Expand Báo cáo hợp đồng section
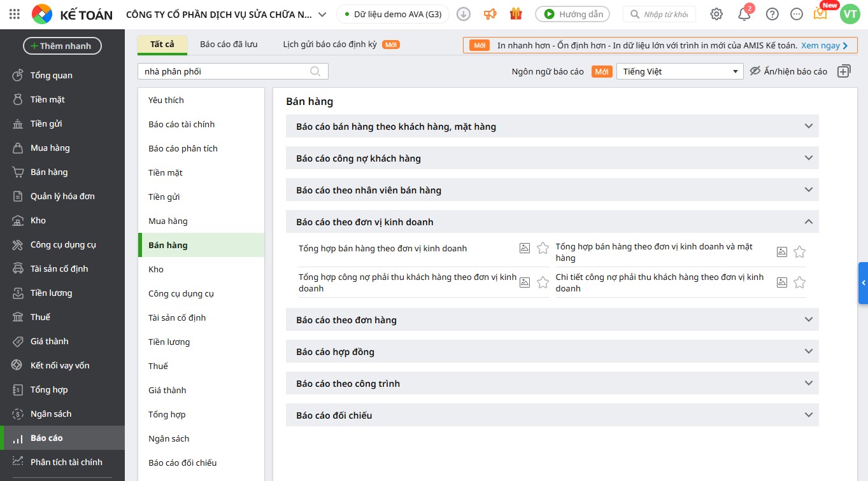Viewport: 868px width, 481px height. click(x=552, y=351)
